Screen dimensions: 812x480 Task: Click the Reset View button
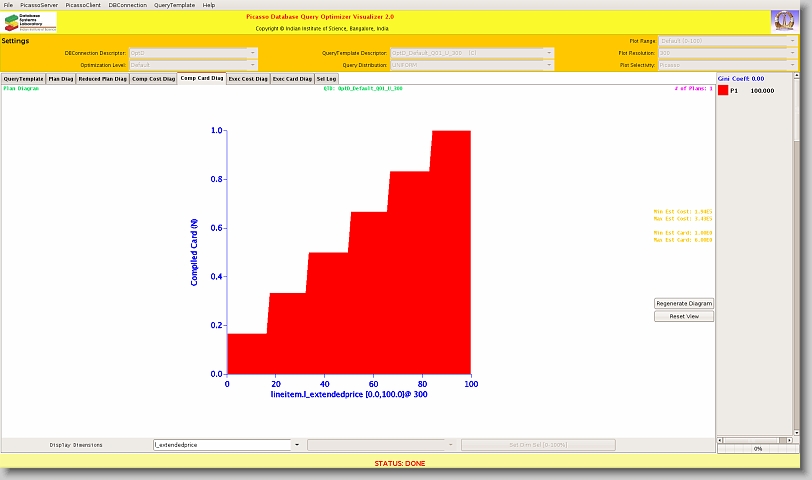tap(684, 316)
